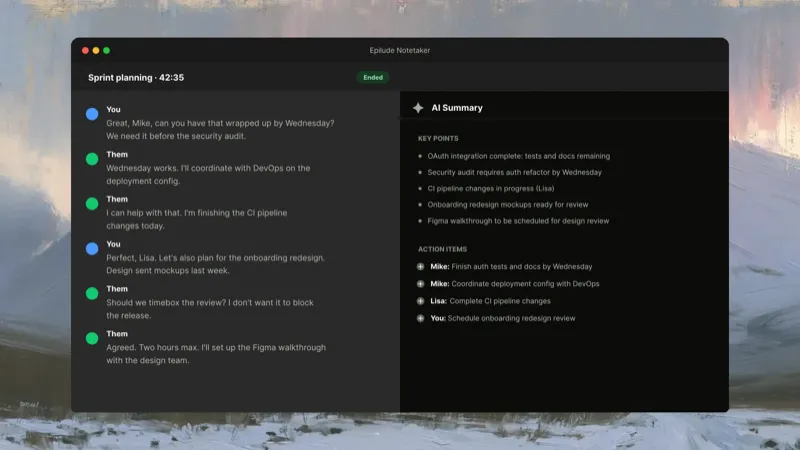Add Lisa's CI pipeline action item
Screen dimensions: 800x450
point(420,301)
